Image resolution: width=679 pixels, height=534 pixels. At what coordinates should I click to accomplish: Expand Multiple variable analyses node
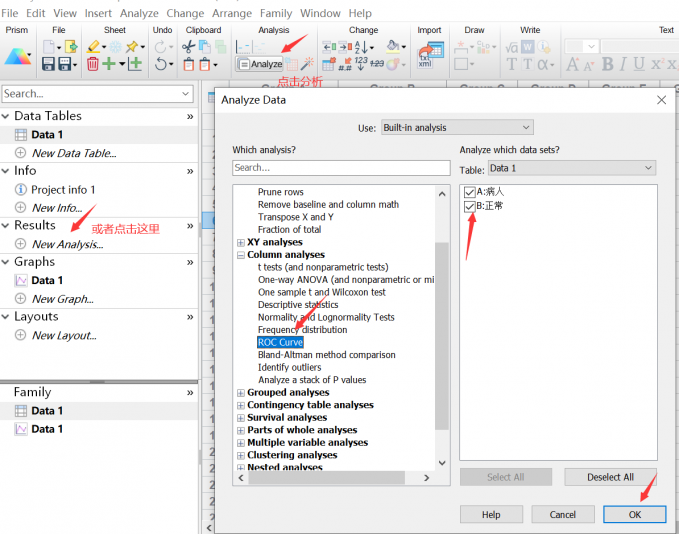[x=241, y=443]
